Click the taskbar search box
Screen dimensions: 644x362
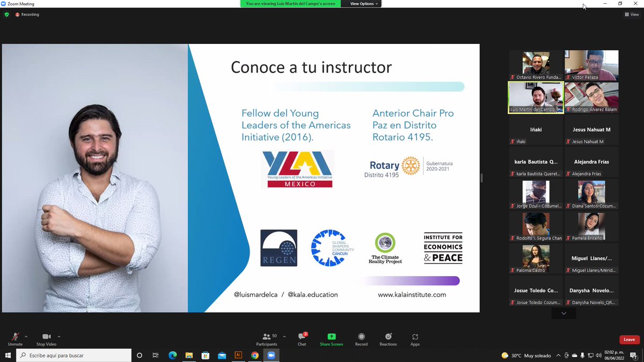(x=74, y=355)
